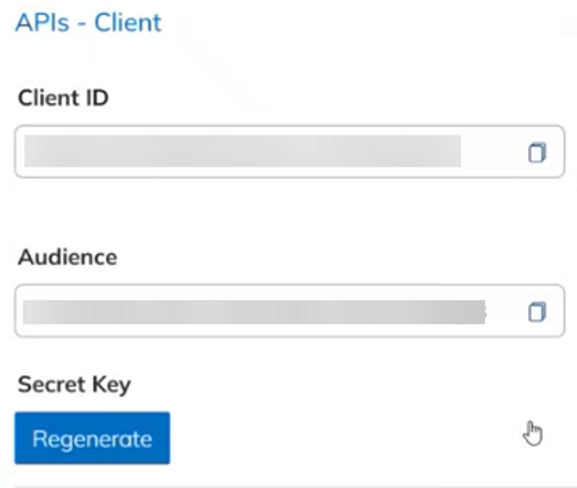577x488 pixels.
Task: Focus the Client ID text field
Action: pos(290,152)
